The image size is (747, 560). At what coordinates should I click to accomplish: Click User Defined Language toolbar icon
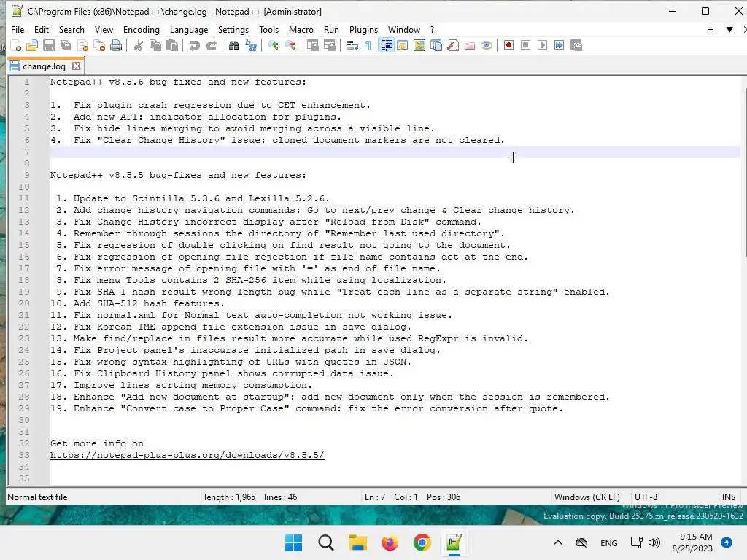403,45
